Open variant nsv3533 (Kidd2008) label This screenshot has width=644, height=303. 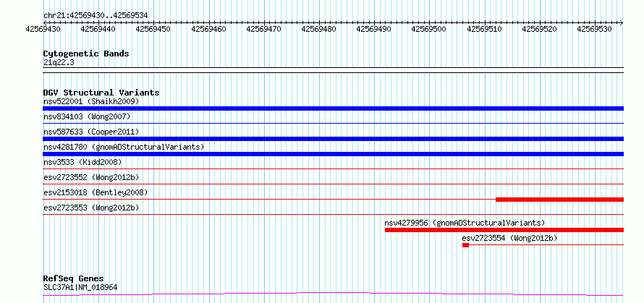(82, 162)
